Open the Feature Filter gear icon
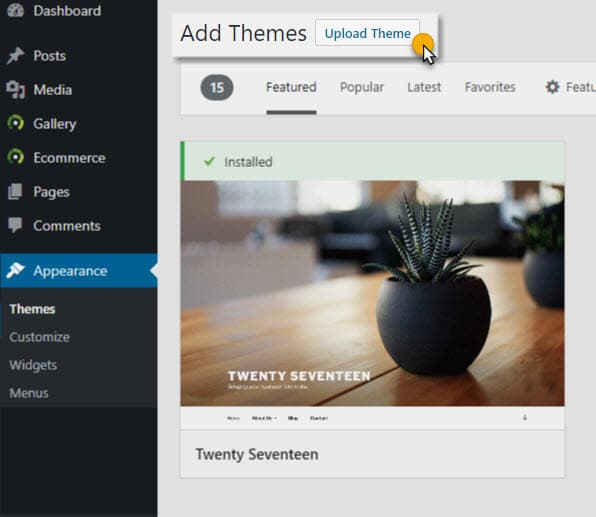The image size is (596, 517). pyautogui.click(x=552, y=87)
